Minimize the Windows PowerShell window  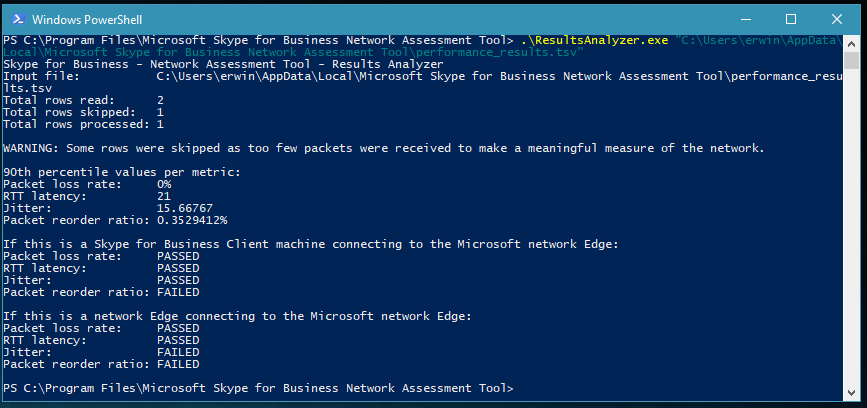(746, 19)
